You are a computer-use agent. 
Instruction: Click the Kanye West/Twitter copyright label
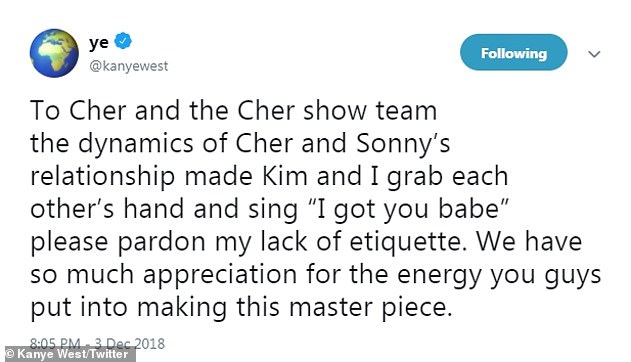[68, 354]
